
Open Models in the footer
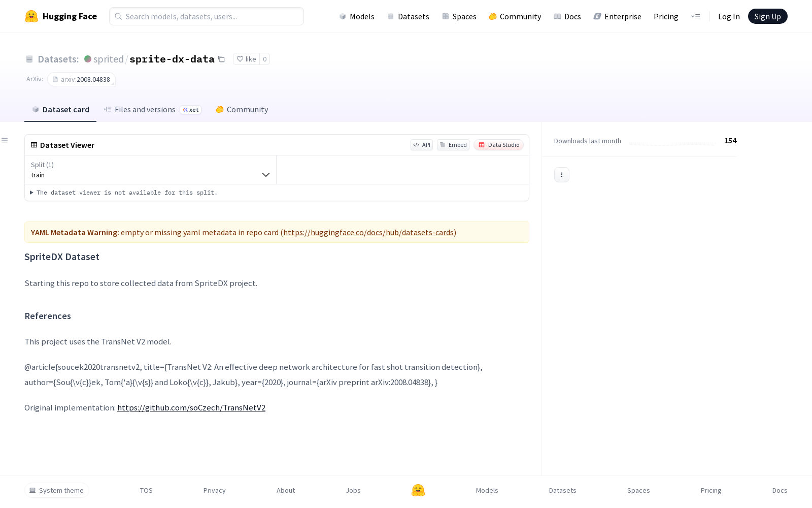(487, 490)
